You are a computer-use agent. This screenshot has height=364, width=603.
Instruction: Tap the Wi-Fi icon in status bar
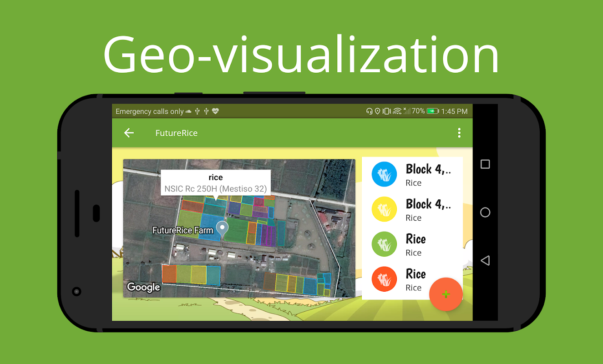397,111
